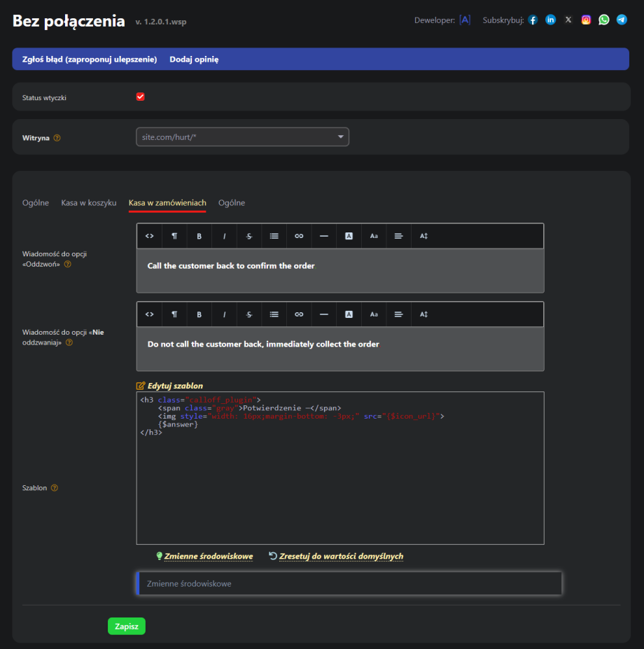Click help icon next to Witryna
Image resolution: width=644 pixels, height=649 pixels.
[x=57, y=138]
